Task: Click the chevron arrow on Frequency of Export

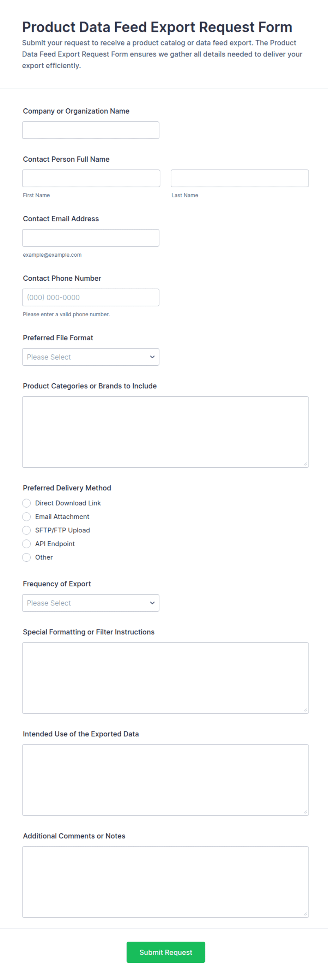Action: click(x=152, y=603)
